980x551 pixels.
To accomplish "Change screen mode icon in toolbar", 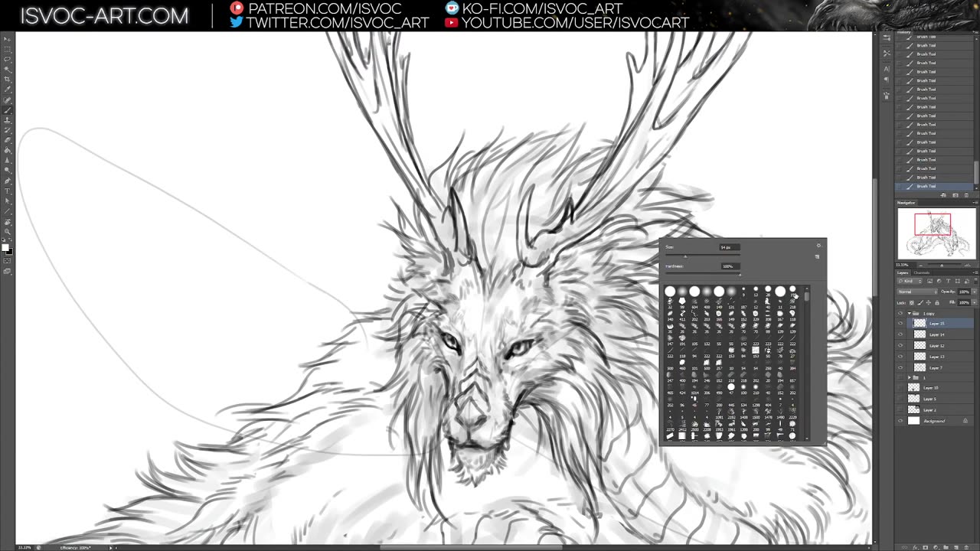I will tap(8, 271).
